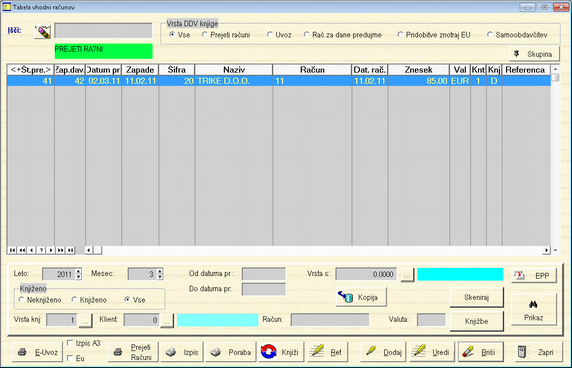Click the Briši delete button
This screenshot has height=368, width=572.
[481, 352]
